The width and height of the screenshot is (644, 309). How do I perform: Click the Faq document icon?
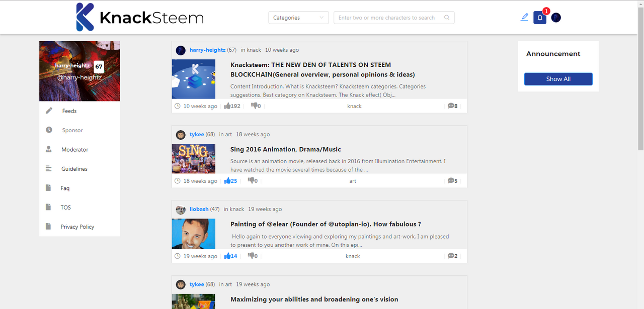coord(49,188)
